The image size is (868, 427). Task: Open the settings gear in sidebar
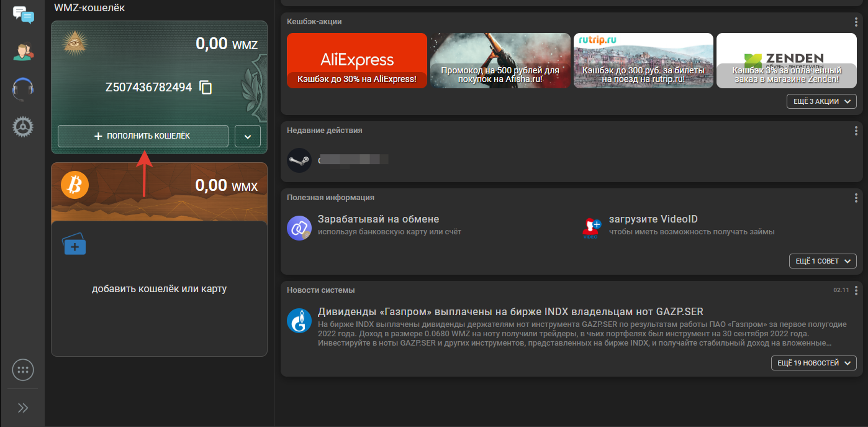click(x=23, y=127)
